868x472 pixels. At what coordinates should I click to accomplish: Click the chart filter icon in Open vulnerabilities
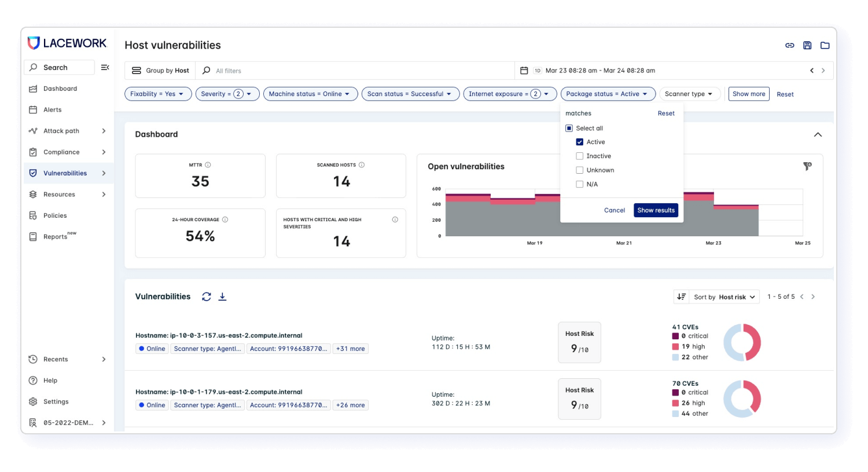pos(807,167)
